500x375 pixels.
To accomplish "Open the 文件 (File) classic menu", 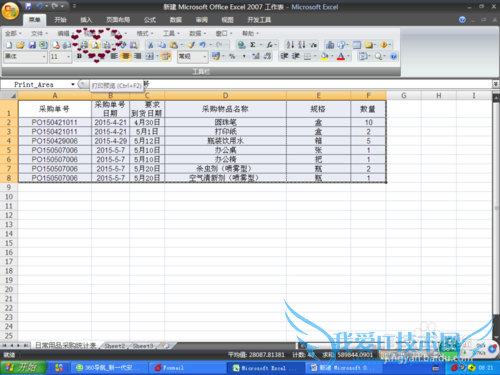I will (x=39, y=33).
